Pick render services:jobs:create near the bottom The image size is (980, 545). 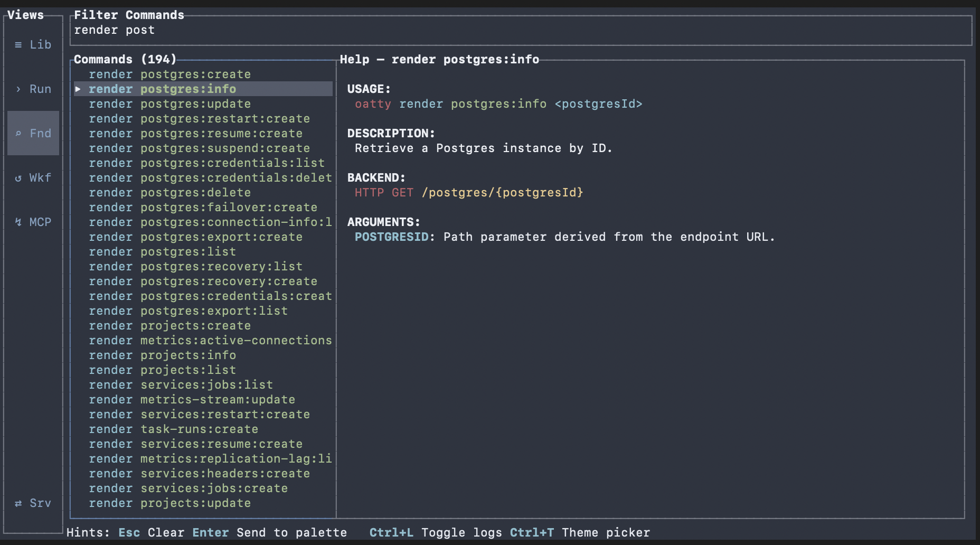(188, 488)
